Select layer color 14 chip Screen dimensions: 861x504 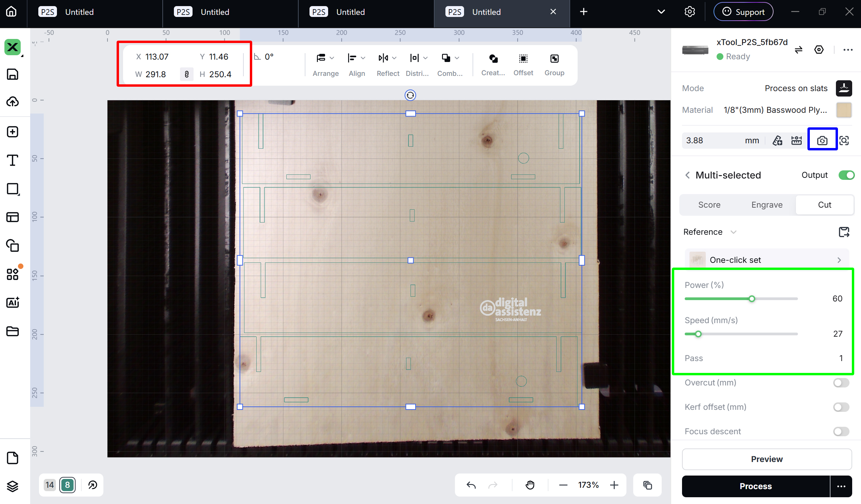coord(50,485)
